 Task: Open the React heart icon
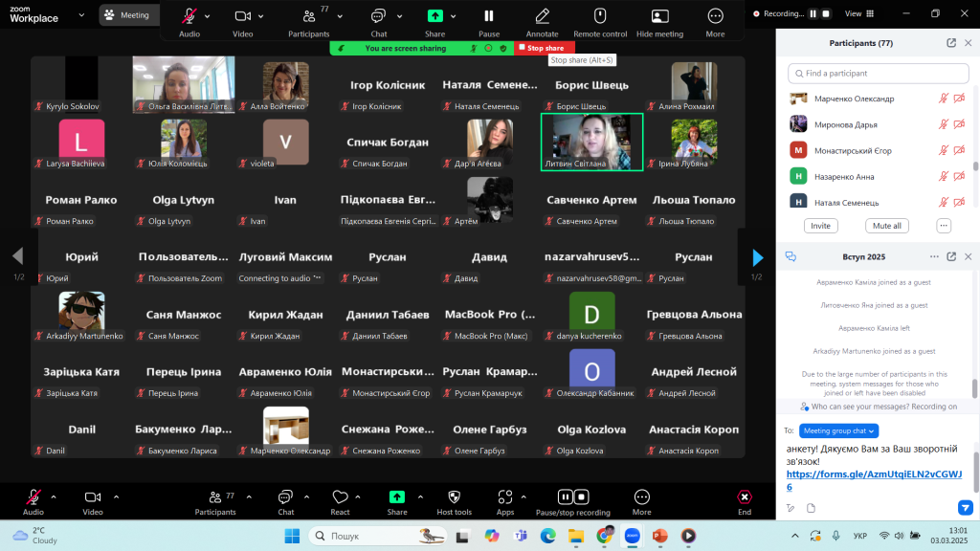(x=340, y=497)
